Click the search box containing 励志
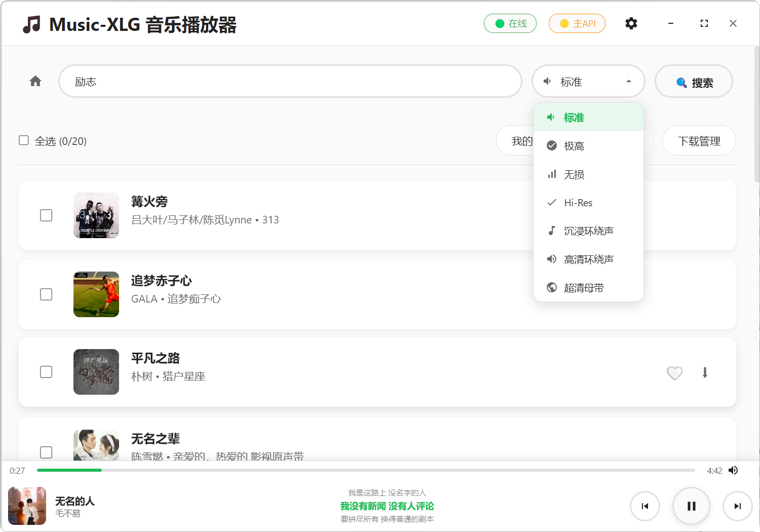 point(290,81)
